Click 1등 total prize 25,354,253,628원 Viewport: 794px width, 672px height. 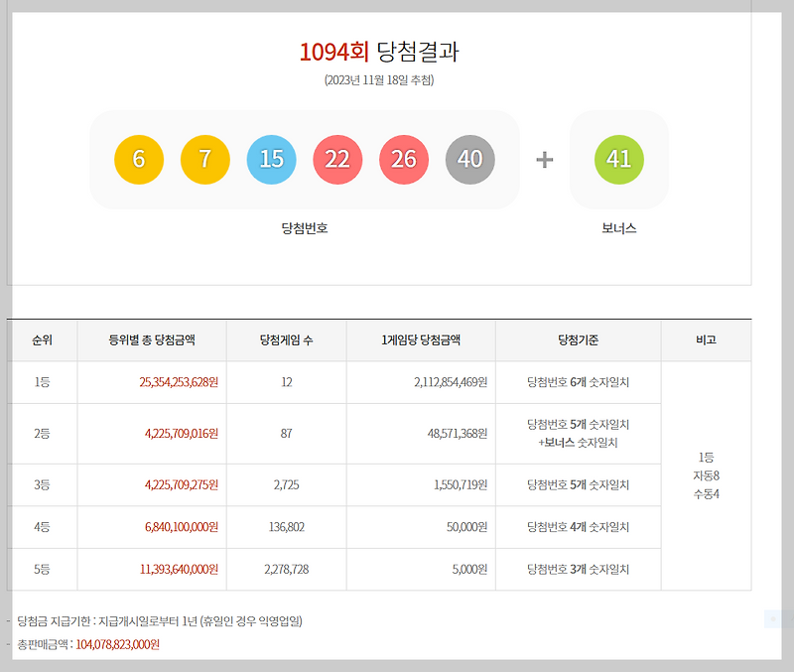(x=179, y=382)
